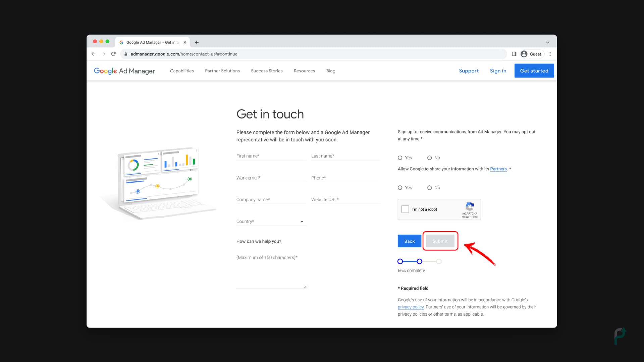Open the Support link
Image resolution: width=644 pixels, height=362 pixels.
[469, 71]
